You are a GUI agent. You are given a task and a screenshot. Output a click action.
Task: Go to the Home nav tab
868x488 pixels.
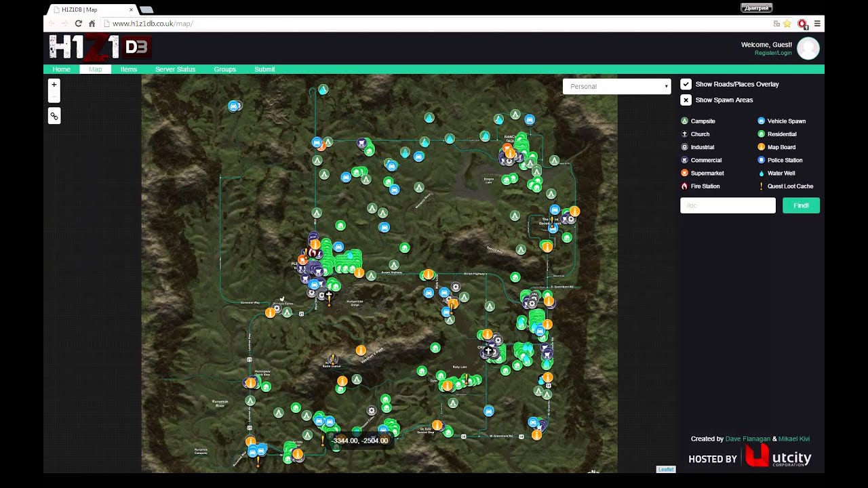61,69
